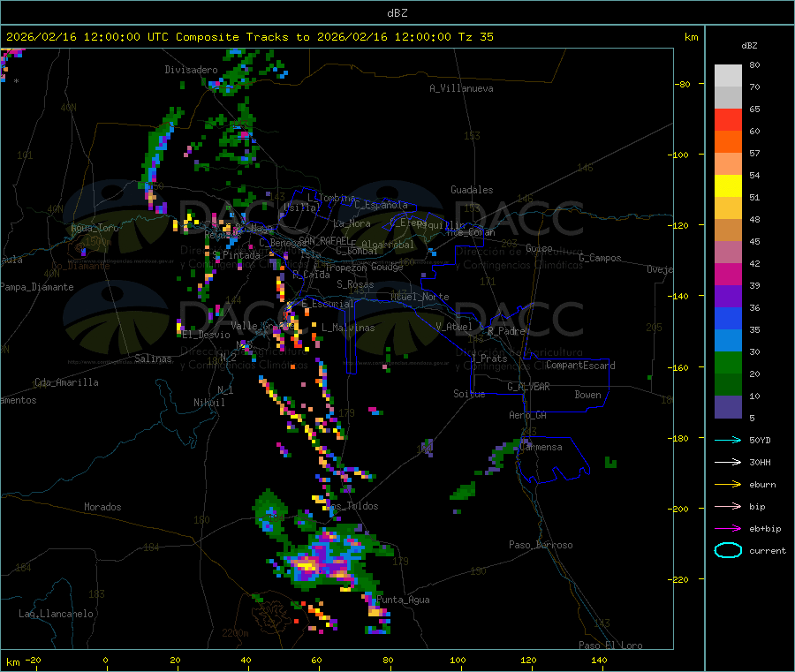Click the S_Rosas map label

[x=355, y=284]
